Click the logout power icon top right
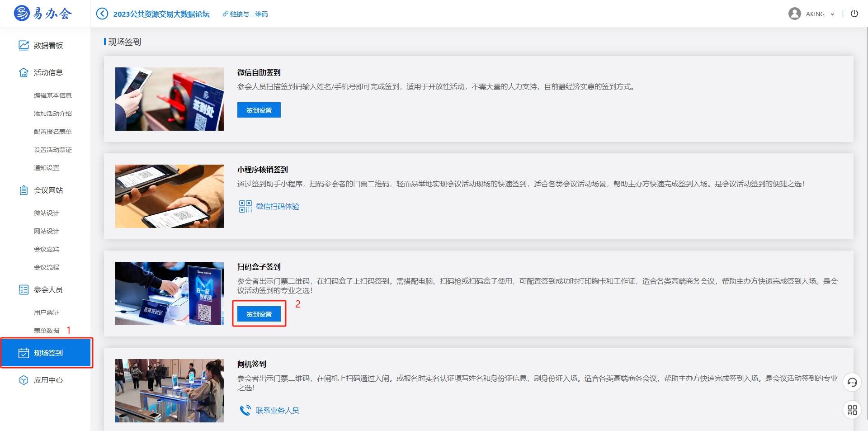868x431 pixels. click(x=854, y=14)
